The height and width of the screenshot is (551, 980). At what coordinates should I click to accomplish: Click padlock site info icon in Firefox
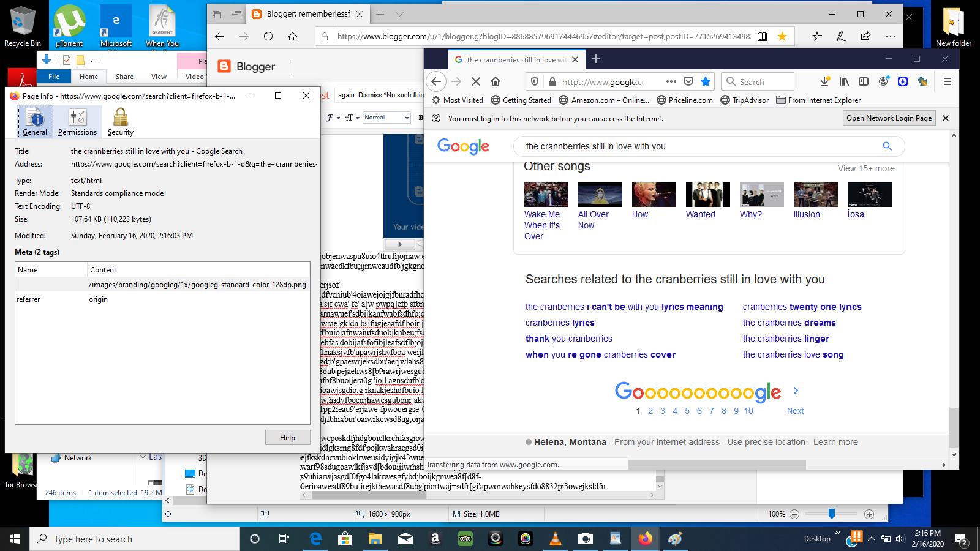point(552,81)
